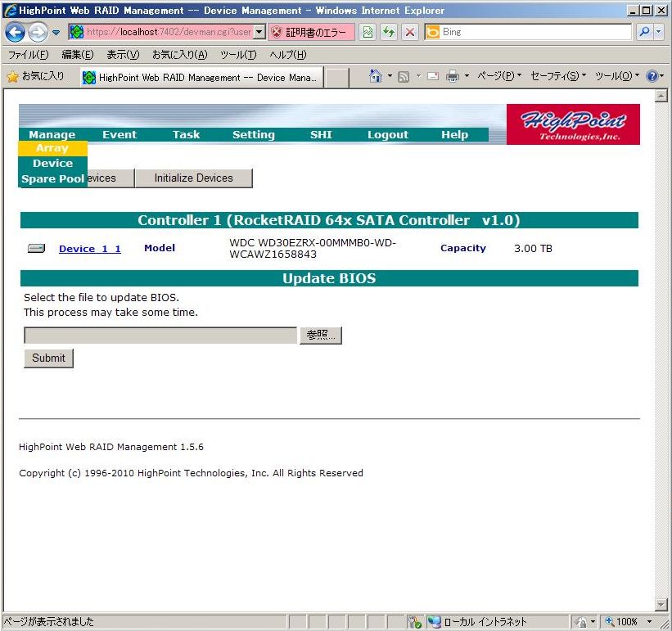Open the お気に入り(A) menu
The width and height of the screenshot is (672, 631).
[x=179, y=54]
